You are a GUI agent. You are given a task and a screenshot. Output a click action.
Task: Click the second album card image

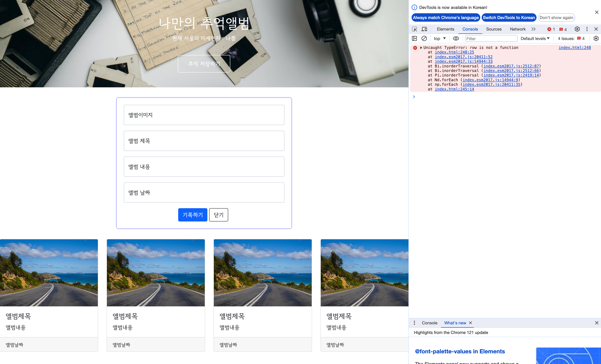point(156,273)
